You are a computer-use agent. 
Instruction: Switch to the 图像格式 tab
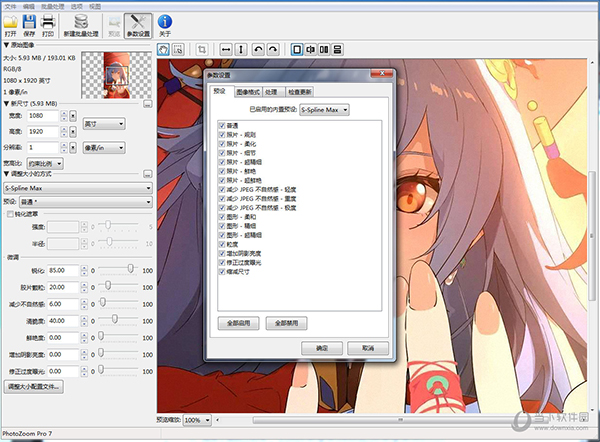(248, 92)
